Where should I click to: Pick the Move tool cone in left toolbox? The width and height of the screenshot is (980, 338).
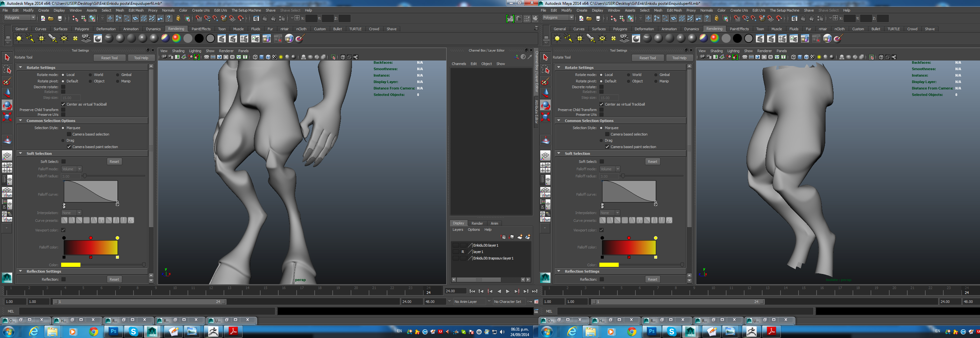point(7,93)
